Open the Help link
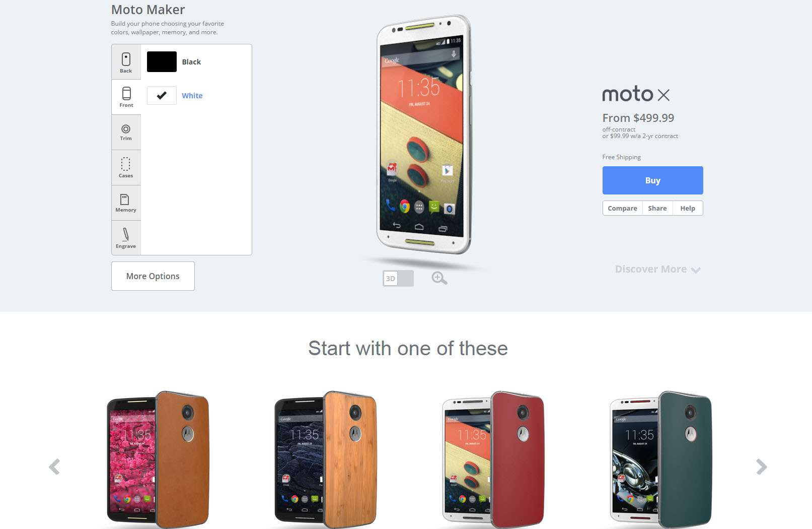812x529 pixels. [688, 208]
